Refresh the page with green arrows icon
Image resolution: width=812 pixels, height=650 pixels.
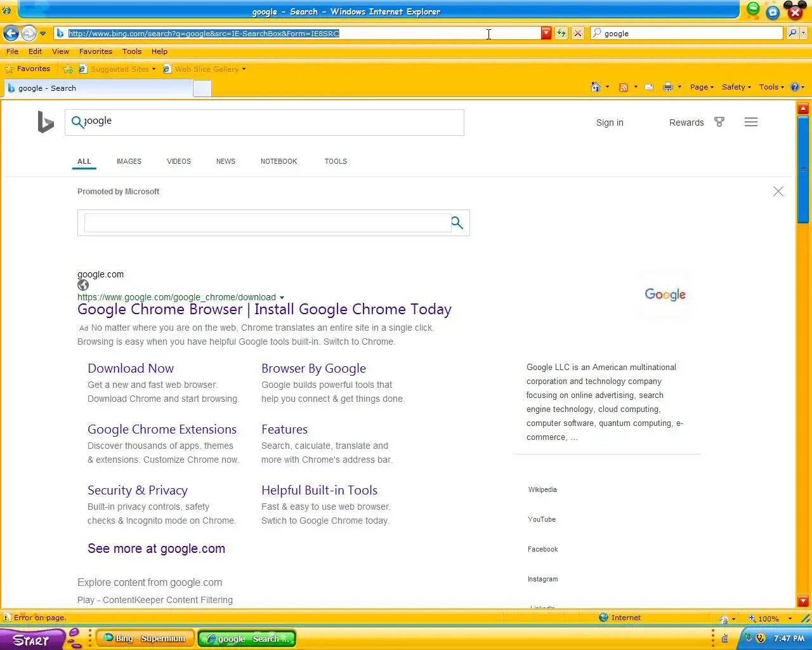[561, 33]
